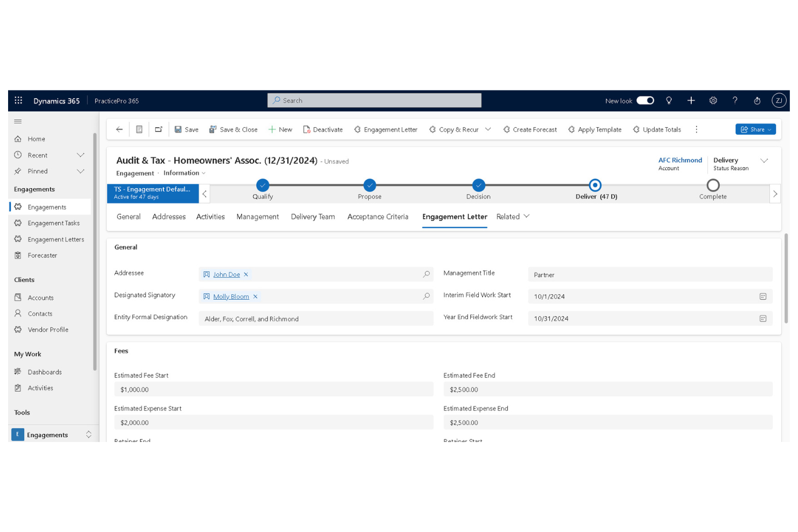This screenshot has width=798, height=532.
Task: Click Apply Template in the command bar
Action: [x=595, y=129]
